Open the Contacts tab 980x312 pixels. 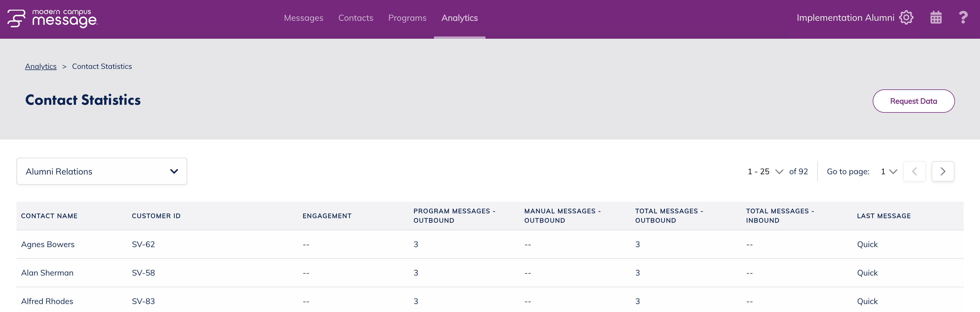click(355, 18)
